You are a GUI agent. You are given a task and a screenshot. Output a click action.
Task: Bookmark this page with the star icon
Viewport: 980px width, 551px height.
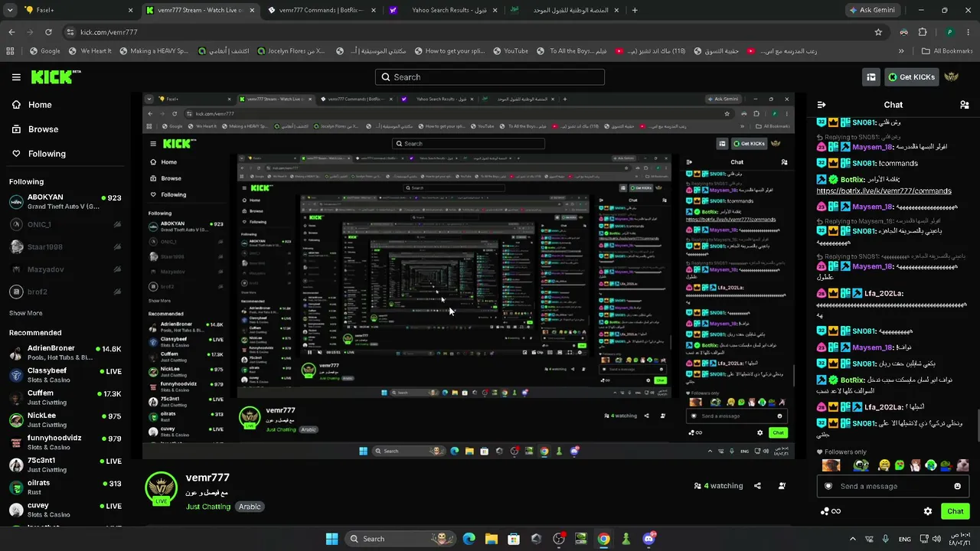[878, 32]
